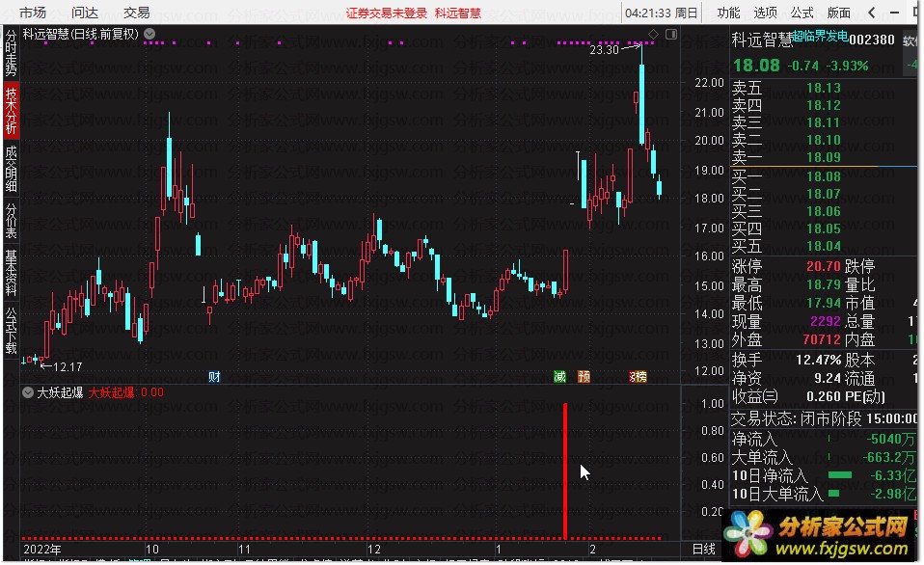Click the 2022年 time axis label
This screenshot has height=565, width=924.
[x=41, y=550]
